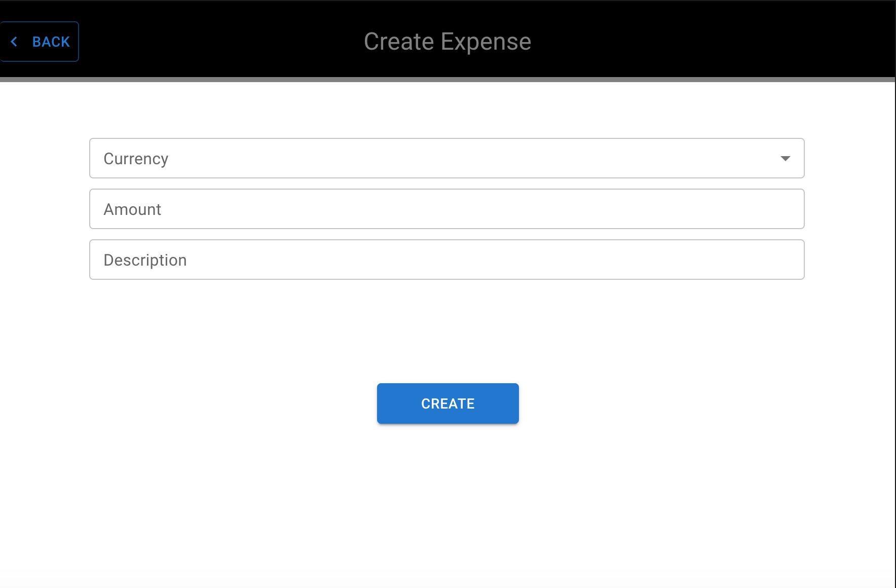Select the Description text field
This screenshot has height=588, width=896.
(446, 260)
